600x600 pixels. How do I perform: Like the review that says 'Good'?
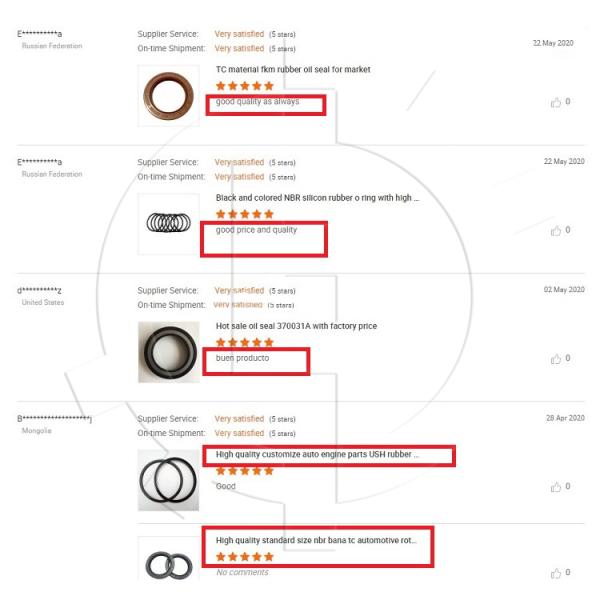click(x=556, y=487)
